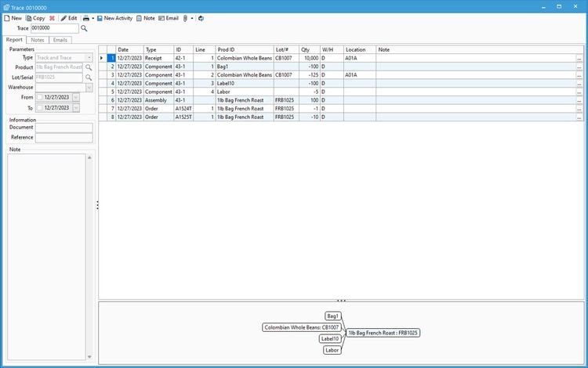Print the trace report
Screen dimensions: 588x368
point(86,18)
